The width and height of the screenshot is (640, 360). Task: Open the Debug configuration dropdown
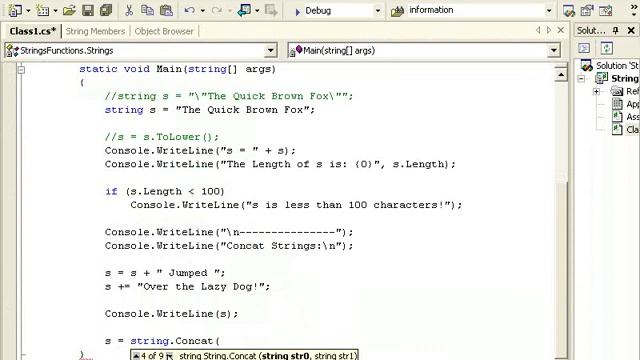click(378, 11)
